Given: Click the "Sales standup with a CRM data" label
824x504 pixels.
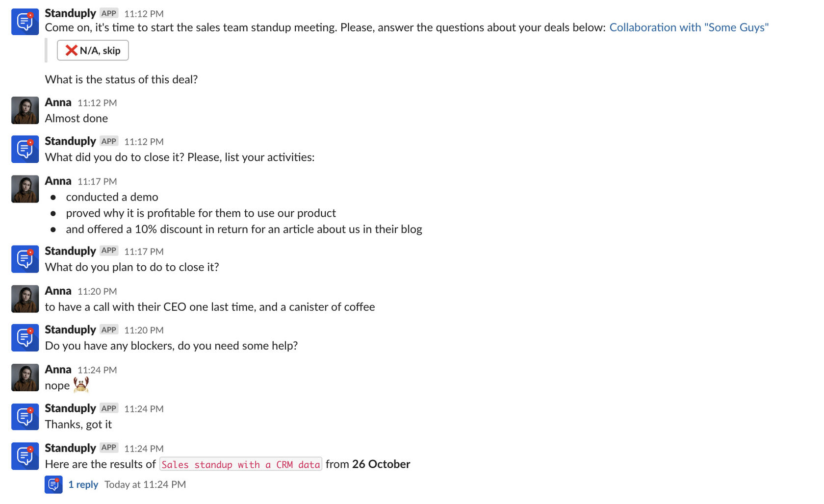Looking at the screenshot, I should click(x=240, y=464).
